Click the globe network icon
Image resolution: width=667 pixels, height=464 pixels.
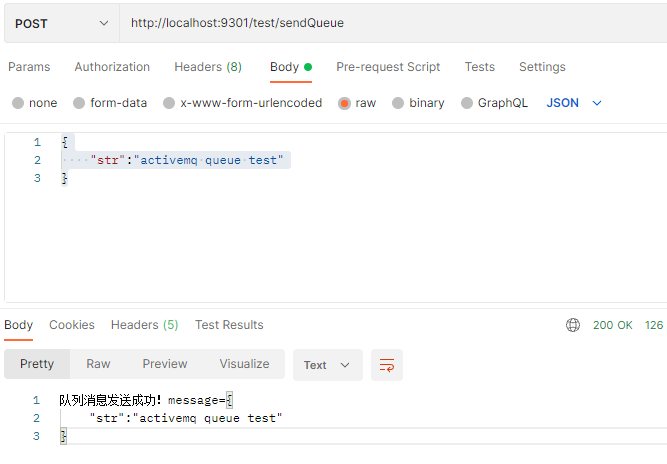[573, 325]
